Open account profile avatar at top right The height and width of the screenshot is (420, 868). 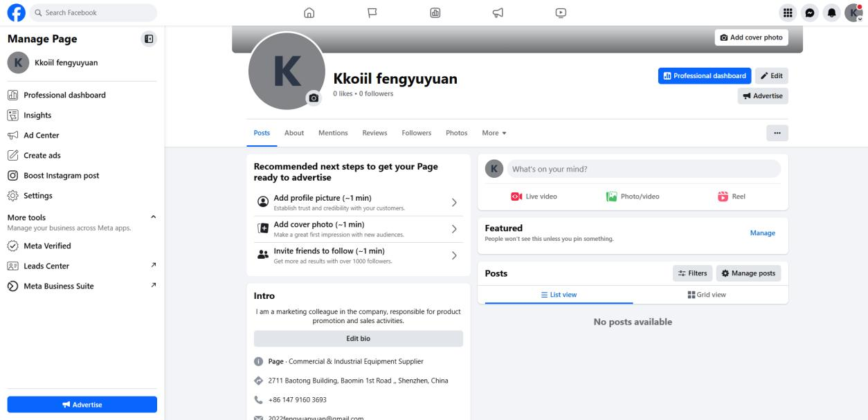coord(853,12)
